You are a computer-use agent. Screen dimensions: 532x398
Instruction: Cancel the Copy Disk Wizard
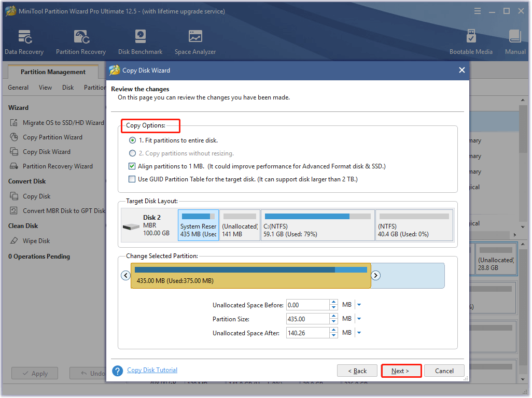(x=444, y=371)
